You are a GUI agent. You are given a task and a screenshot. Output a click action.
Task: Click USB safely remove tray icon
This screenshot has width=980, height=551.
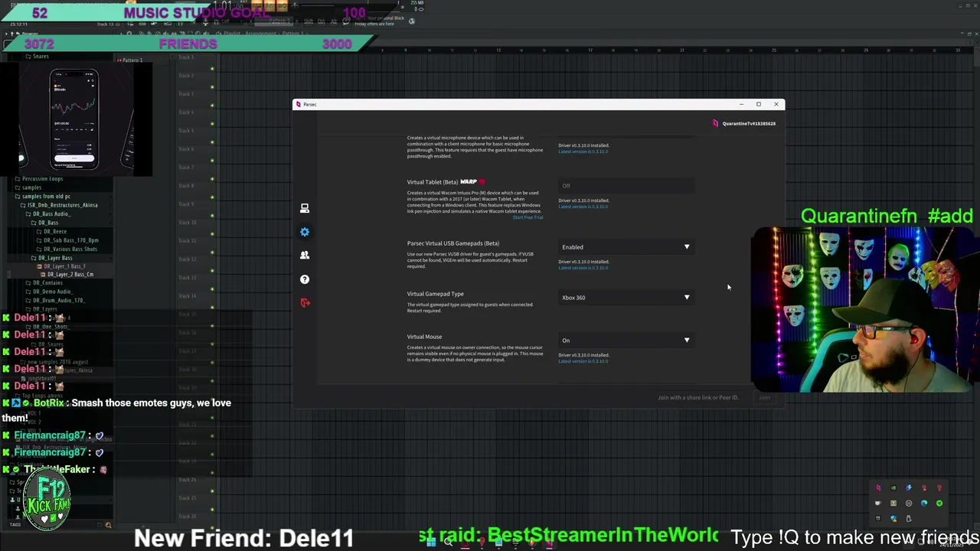[x=909, y=519]
